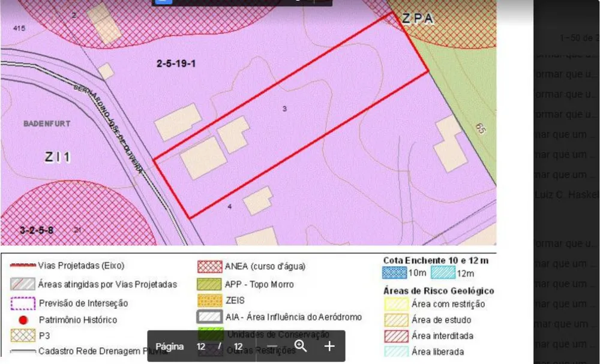Click the 'BADENFURT' neighborhood label

[47, 124]
